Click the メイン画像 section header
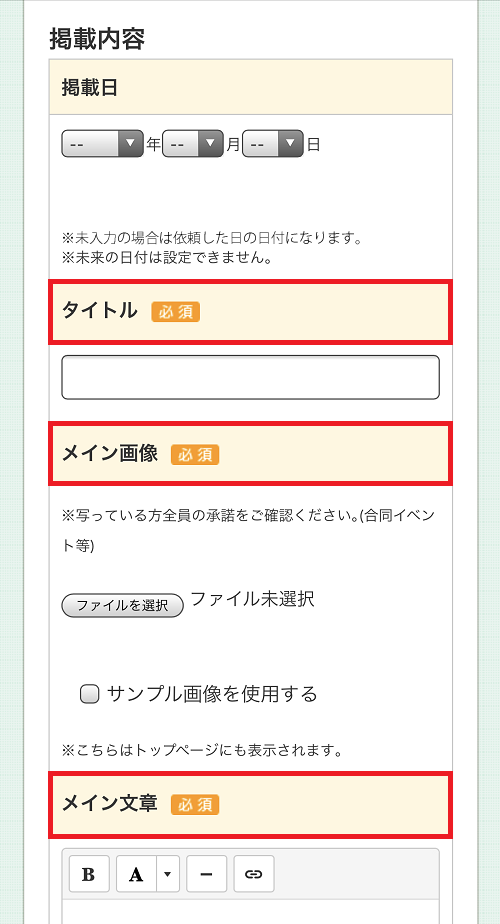 click(251, 454)
